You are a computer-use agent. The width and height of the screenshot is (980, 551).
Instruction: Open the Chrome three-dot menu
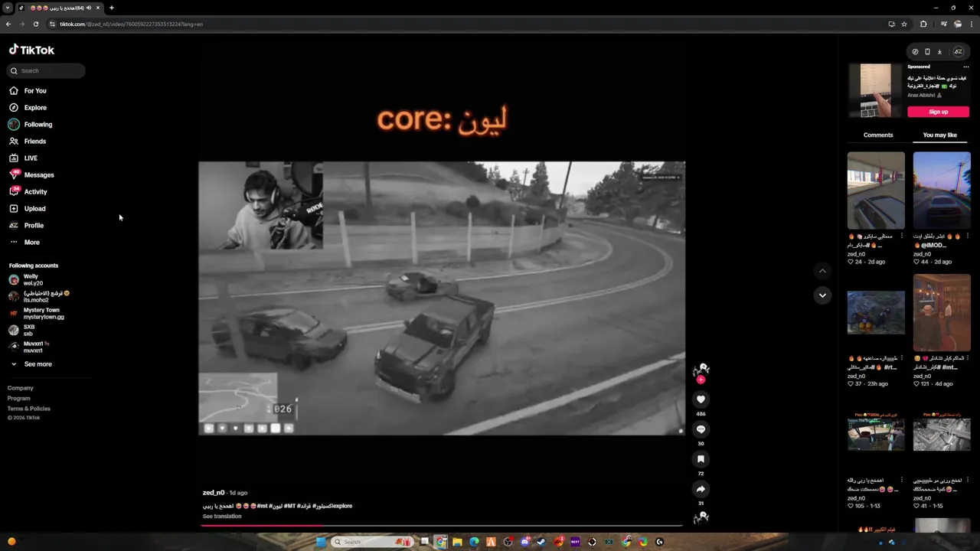[972, 24]
